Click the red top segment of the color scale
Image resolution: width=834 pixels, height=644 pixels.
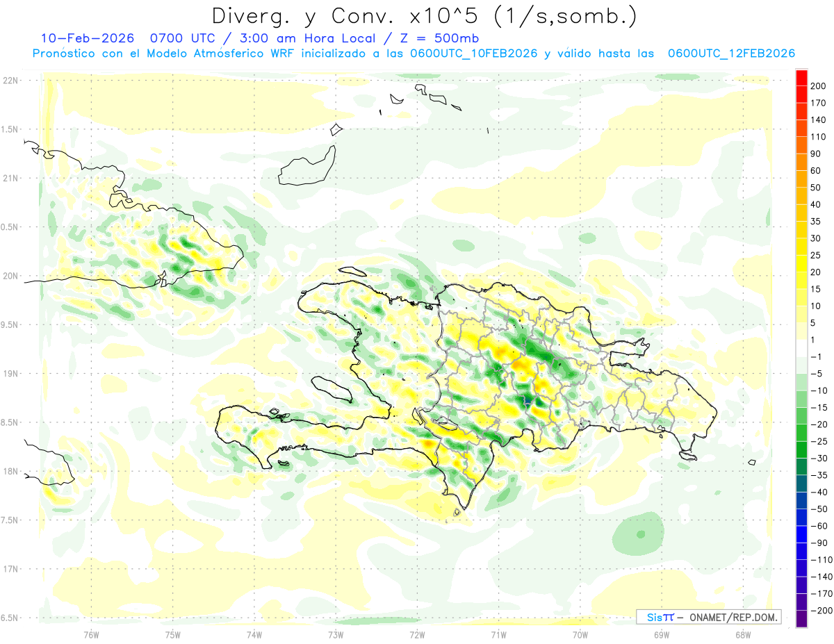(801, 78)
